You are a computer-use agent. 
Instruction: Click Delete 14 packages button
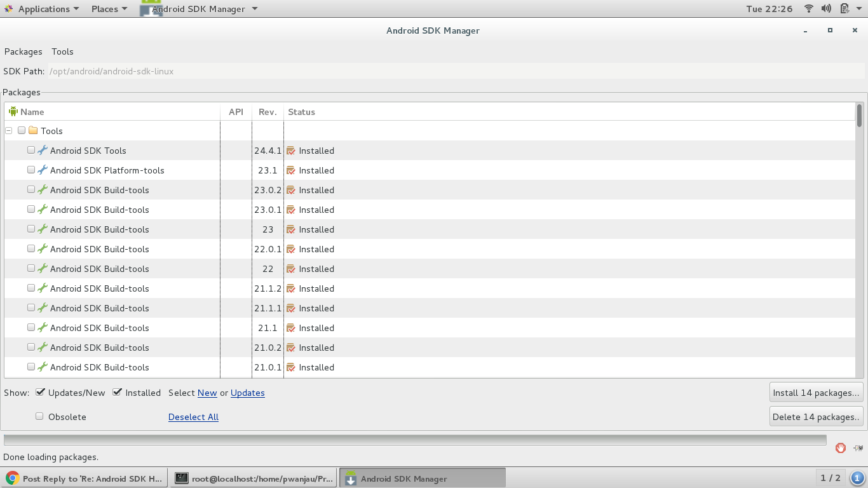coord(816,417)
